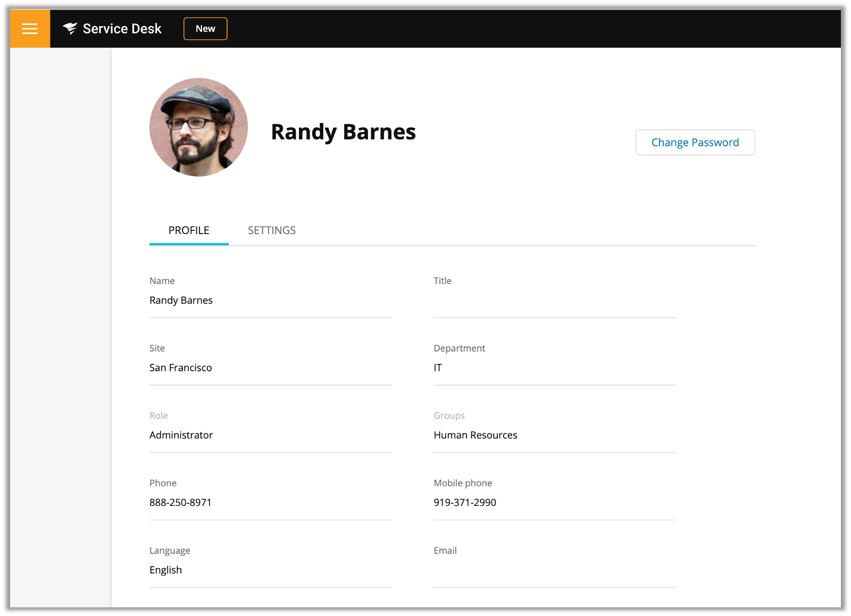
Task: Click the empty Email field
Action: [x=554, y=570]
